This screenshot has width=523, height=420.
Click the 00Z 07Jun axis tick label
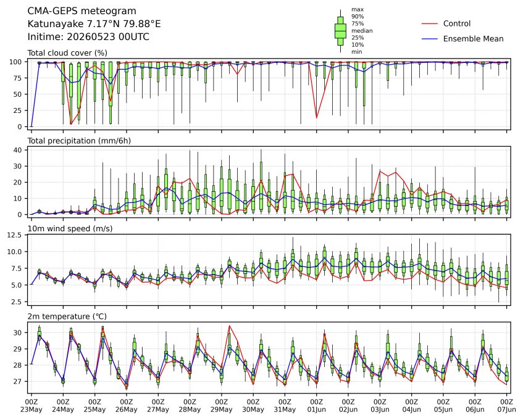click(x=507, y=406)
